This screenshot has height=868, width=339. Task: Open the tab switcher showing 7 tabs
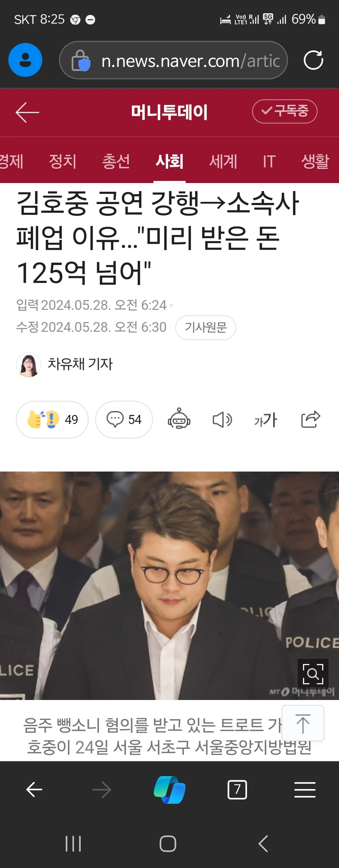(237, 789)
